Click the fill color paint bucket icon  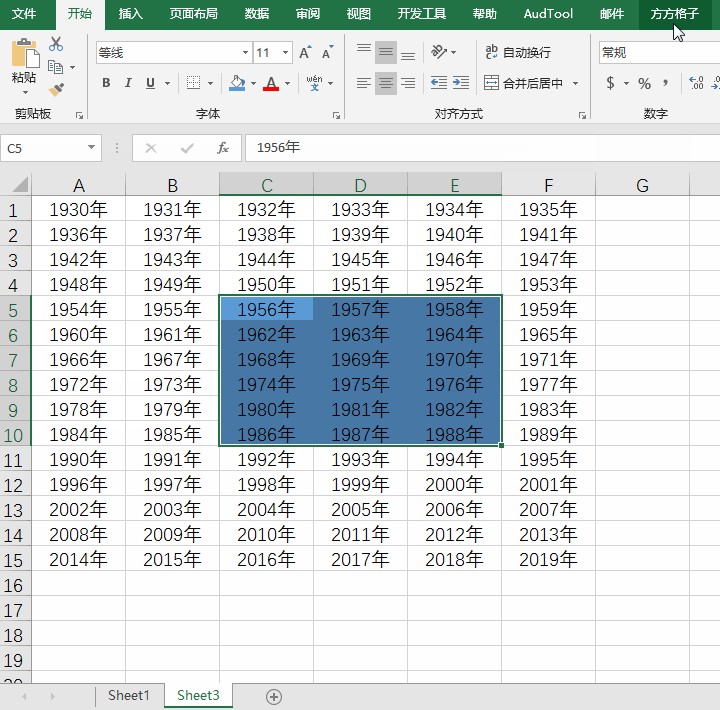(237, 83)
